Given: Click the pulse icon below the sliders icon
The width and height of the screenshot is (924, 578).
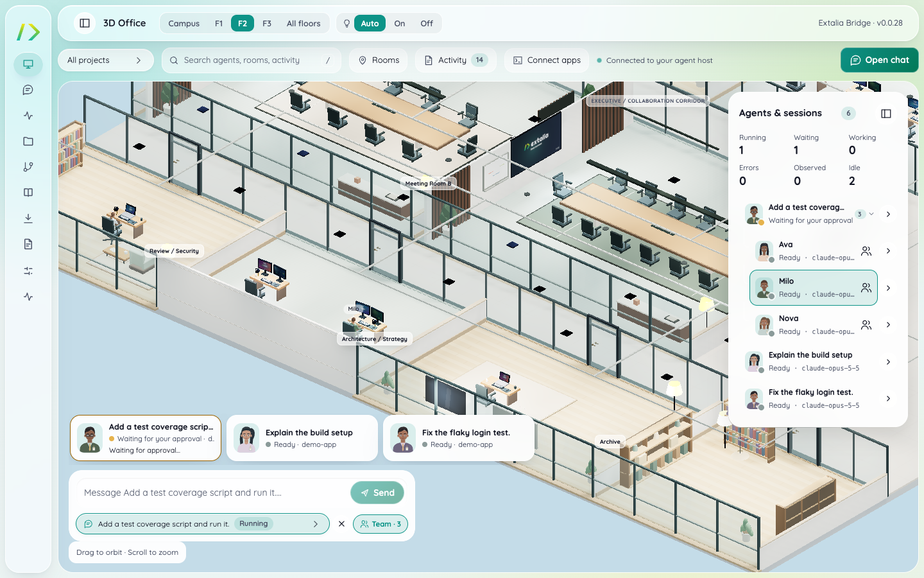Looking at the screenshot, I should 28,297.
